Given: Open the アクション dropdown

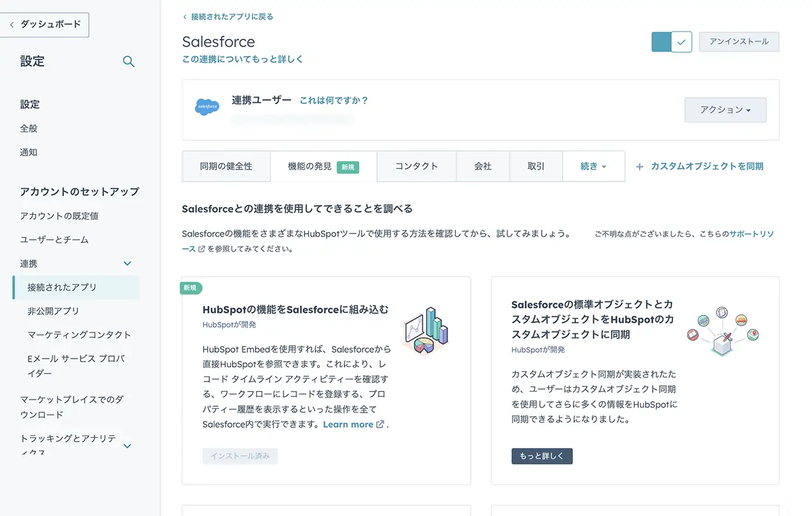Looking at the screenshot, I should (725, 110).
